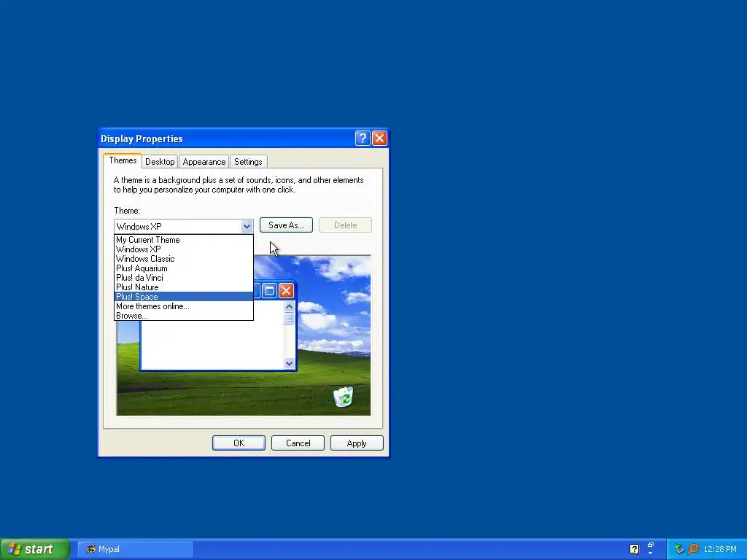Click the theme preview wallpaper thumbnail
The width and height of the screenshot is (747, 560).
(x=244, y=335)
